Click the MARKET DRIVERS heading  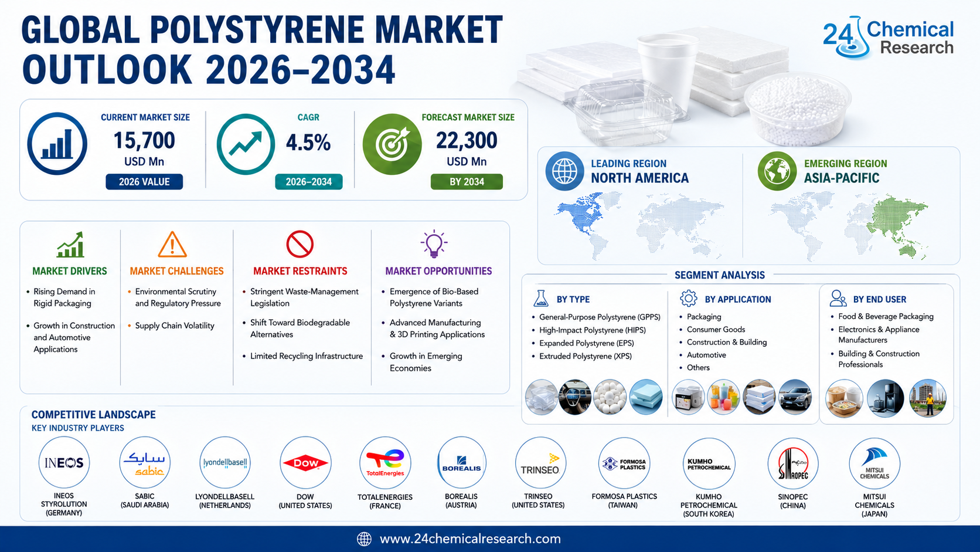click(x=70, y=271)
